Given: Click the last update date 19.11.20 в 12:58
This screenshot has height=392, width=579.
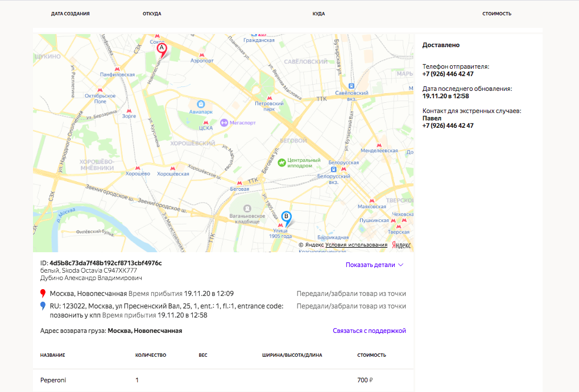Looking at the screenshot, I should pos(446,96).
